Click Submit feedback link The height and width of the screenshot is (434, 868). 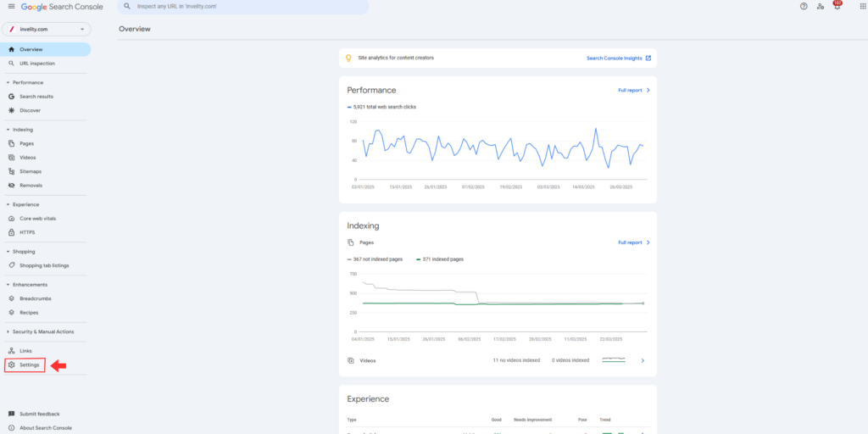[39, 414]
